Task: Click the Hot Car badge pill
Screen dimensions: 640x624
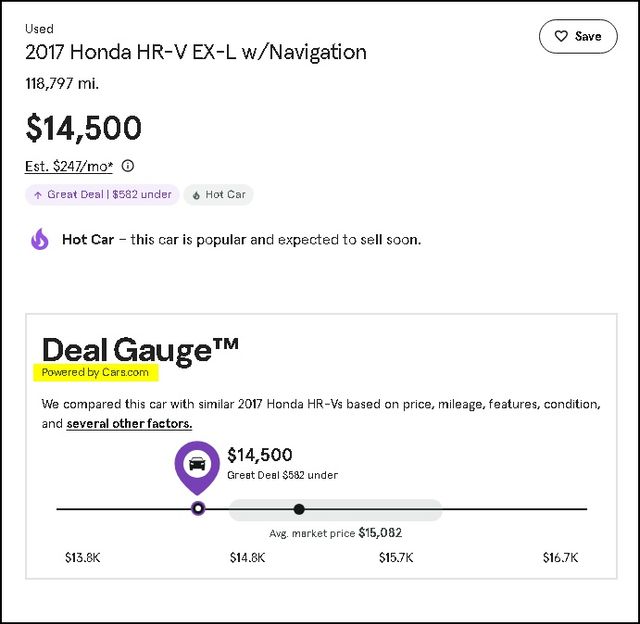Action: tap(218, 195)
